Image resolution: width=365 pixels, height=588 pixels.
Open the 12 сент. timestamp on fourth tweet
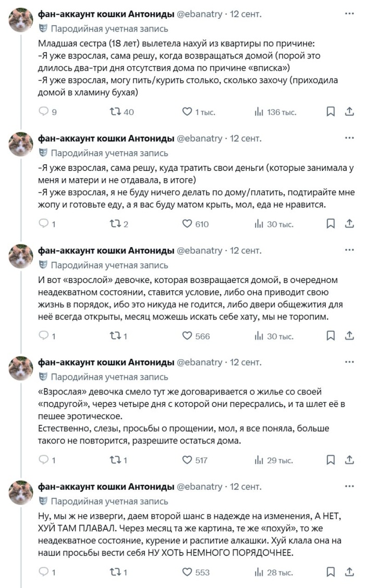pyautogui.click(x=246, y=362)
